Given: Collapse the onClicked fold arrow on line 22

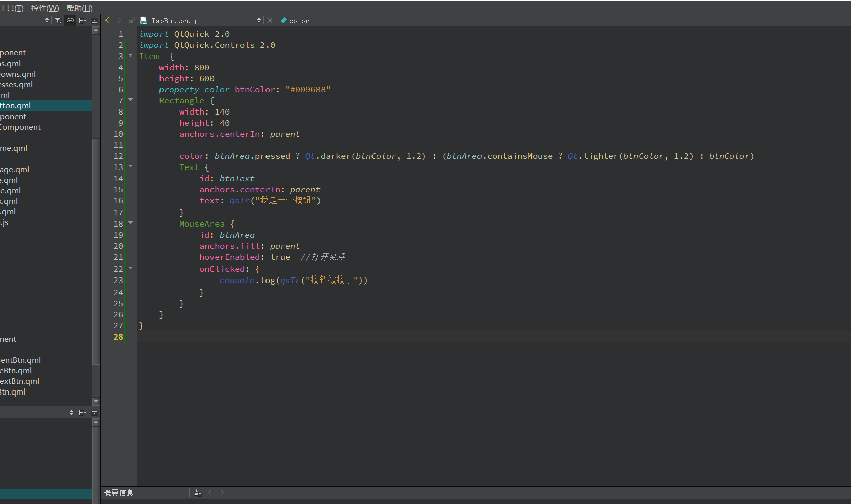Looking at the screenshot, I should (x=130, y=268).
